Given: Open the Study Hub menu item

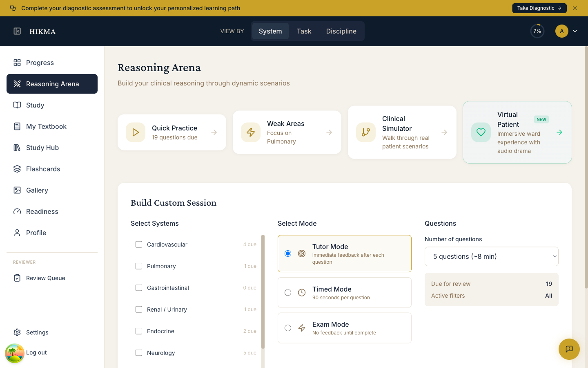Looking at the screenshot, I should (52, 148).
